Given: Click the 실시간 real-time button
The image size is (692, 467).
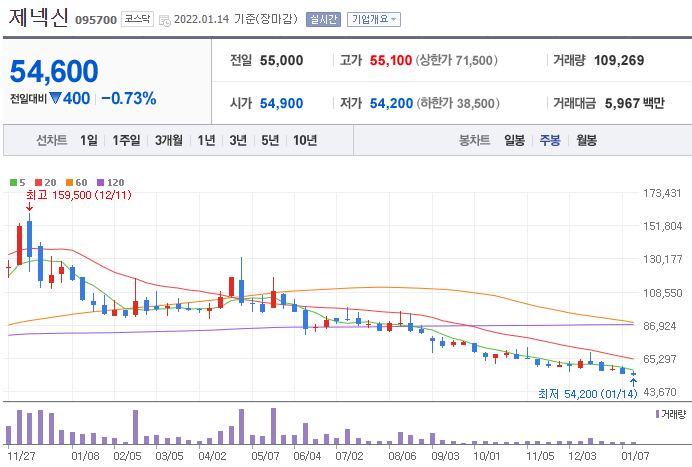Looking at the screenshot, I should point(323,19).
